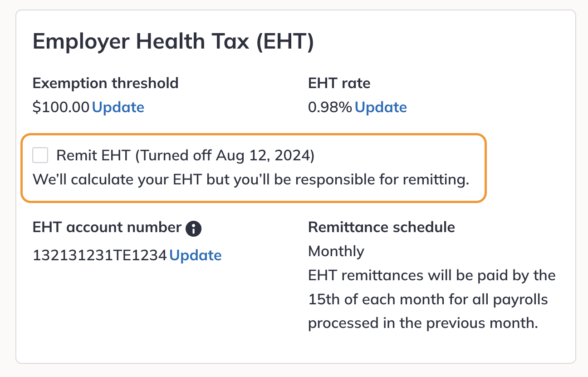Click the account number 132131231TE1234
The height and width of the screenshot is (377, 588).
click(x=100, y=255)
